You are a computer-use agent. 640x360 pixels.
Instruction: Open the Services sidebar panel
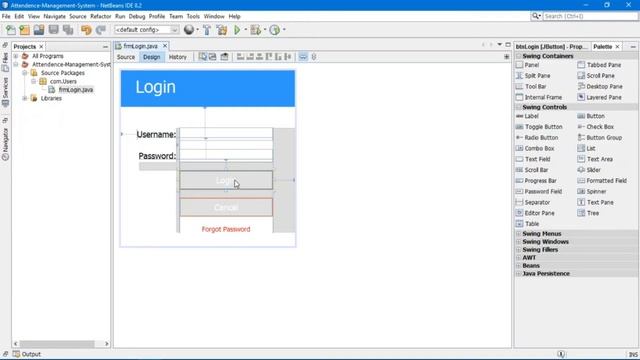pyautogui.click(x=5, y=92)
